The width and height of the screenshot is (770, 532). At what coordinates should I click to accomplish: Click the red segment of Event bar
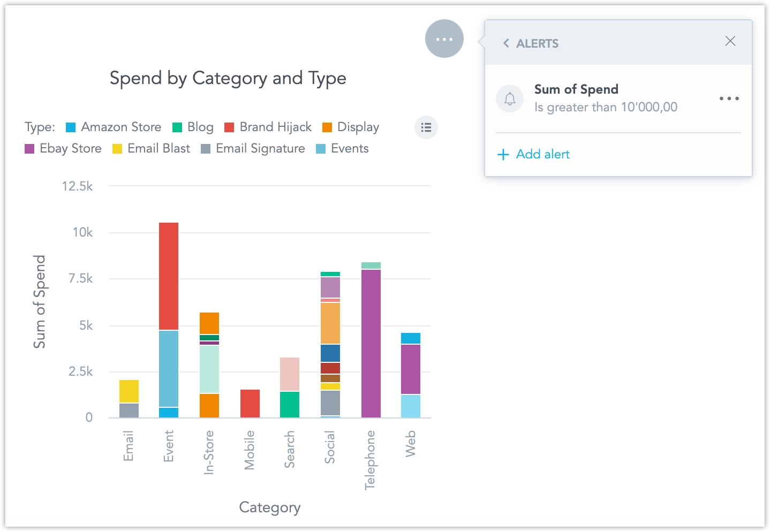pyautogui.click(x=169, y=276)
